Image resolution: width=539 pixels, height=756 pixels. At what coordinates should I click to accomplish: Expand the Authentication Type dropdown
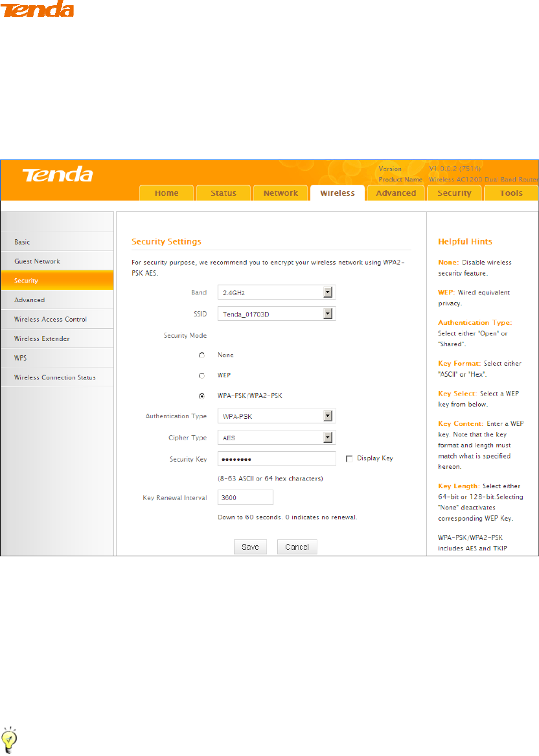(x=277, y=416)
